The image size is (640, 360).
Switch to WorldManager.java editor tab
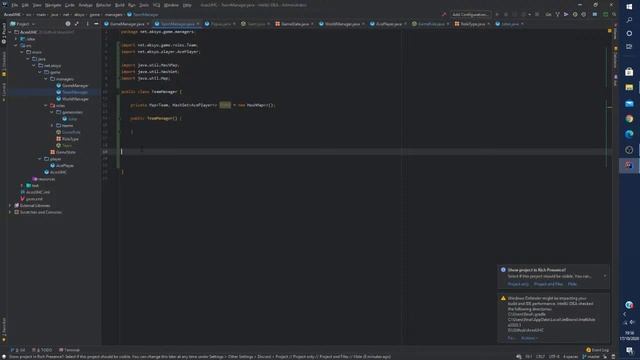tap(342, 24)
